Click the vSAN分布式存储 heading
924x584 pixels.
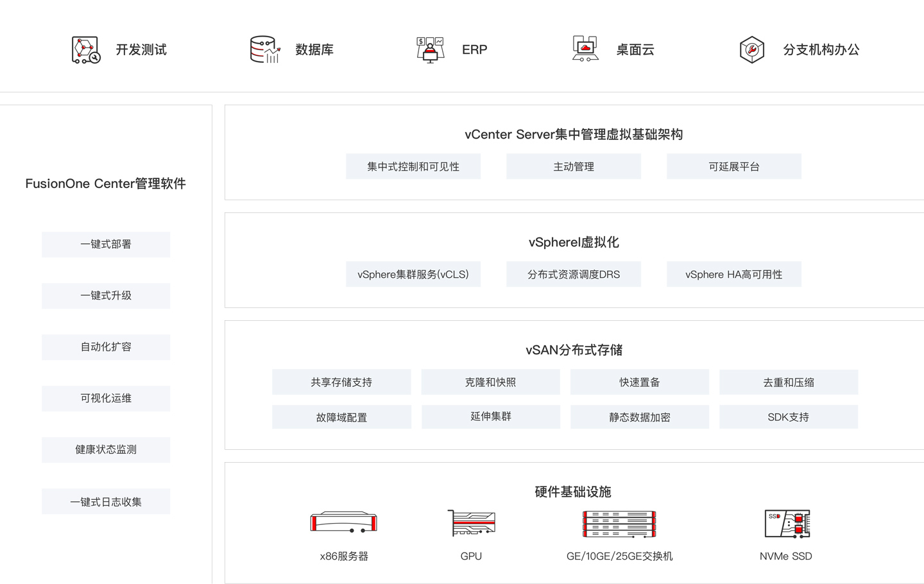pos(574,350)
